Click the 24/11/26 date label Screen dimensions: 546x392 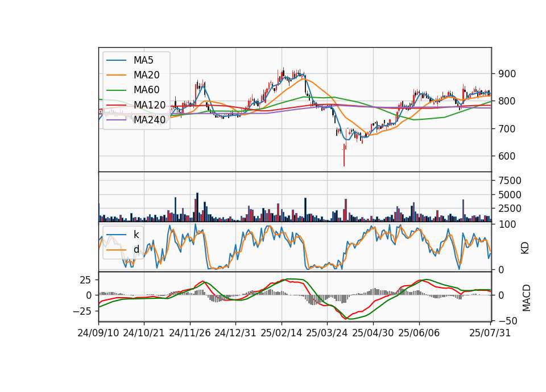pyautogui.click(x=190, y=333)
